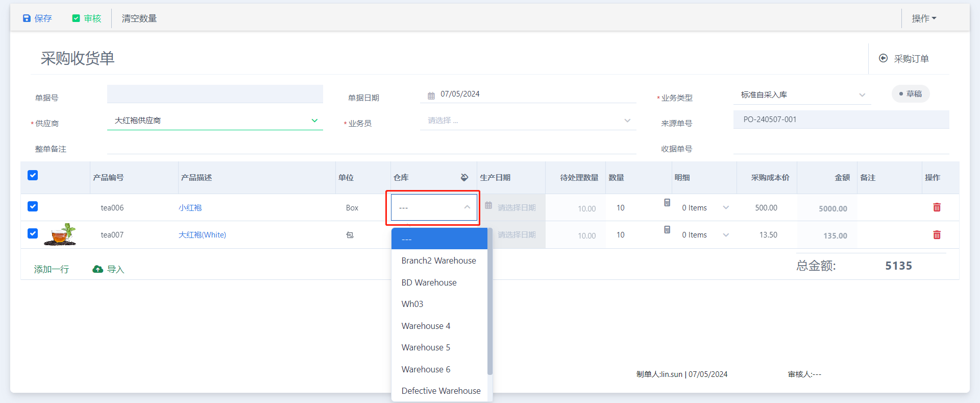The width and height of the screenshot is (980, 403).
Task: Choose Warehouse 5 option
Action: tap(439, 347)
